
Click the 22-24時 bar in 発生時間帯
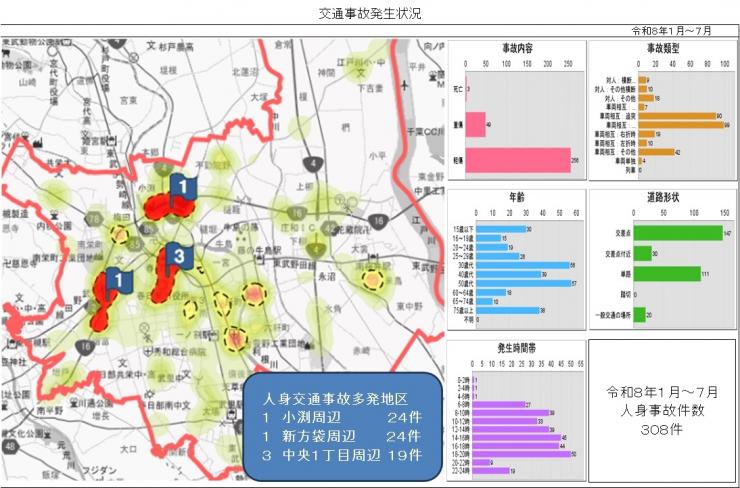point(491,471)
